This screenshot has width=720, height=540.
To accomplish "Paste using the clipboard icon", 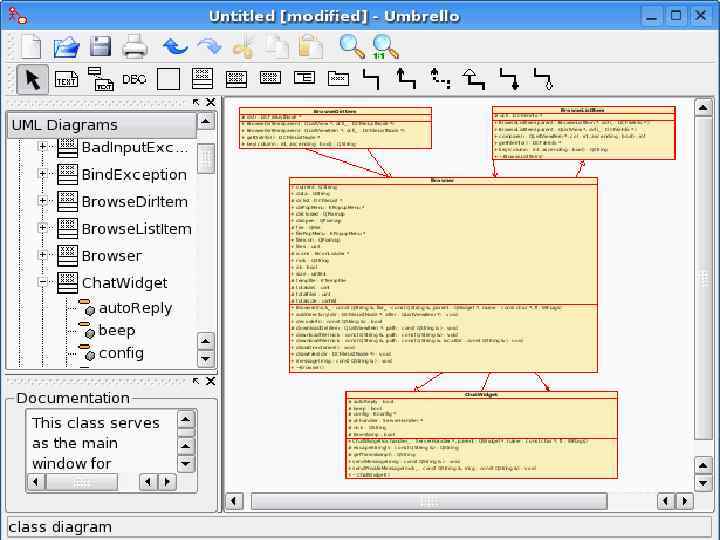I will tap(311, 47).
